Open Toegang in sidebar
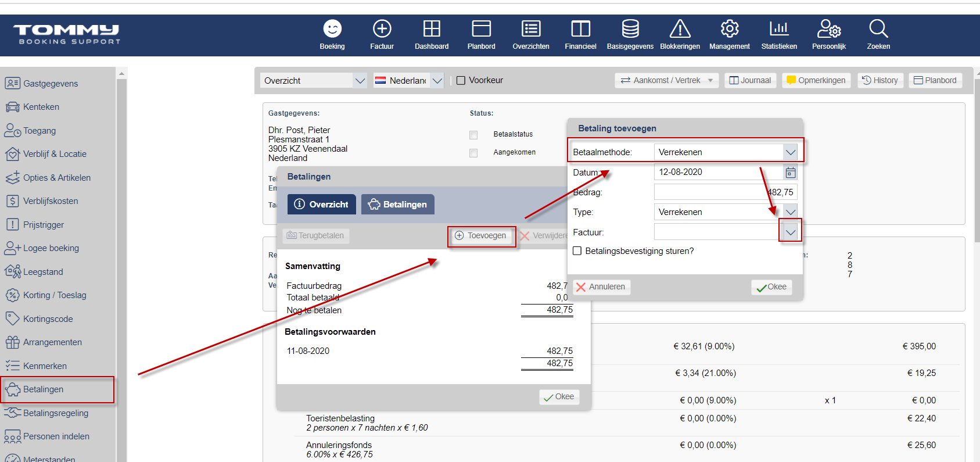Viewport: 980px width, 462px height. pyautogui.click(x=40, y=131)
